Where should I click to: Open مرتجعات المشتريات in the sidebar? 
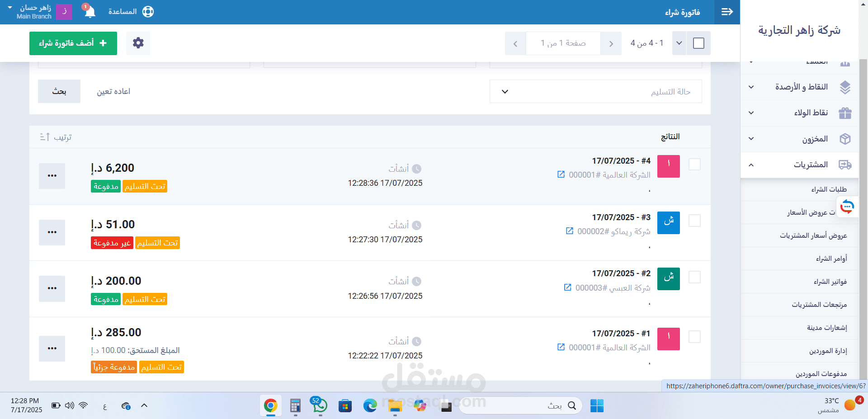coord(819,305)
